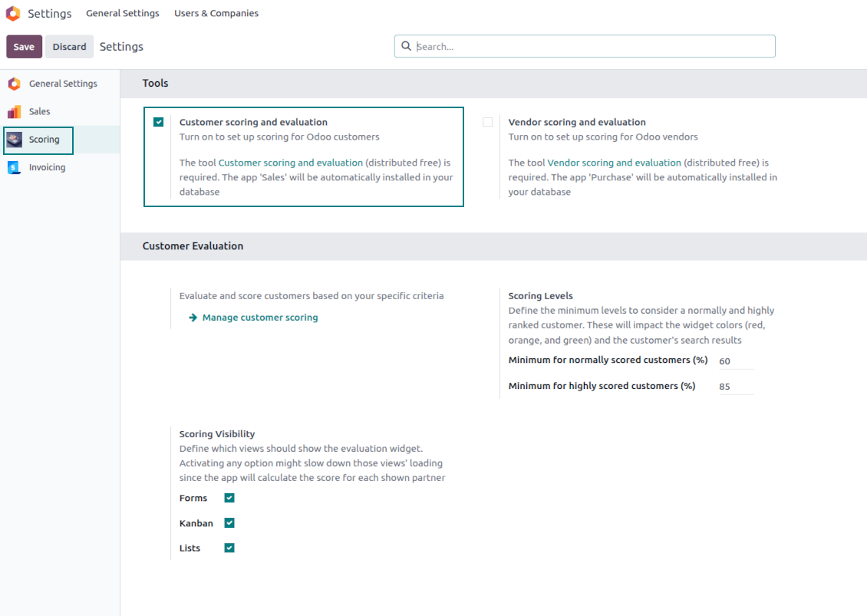Uncheck Customer scoring and evaluation checkbox
Image resolution: width=867 pixels, height=616 pixels.
coord(159,122)
